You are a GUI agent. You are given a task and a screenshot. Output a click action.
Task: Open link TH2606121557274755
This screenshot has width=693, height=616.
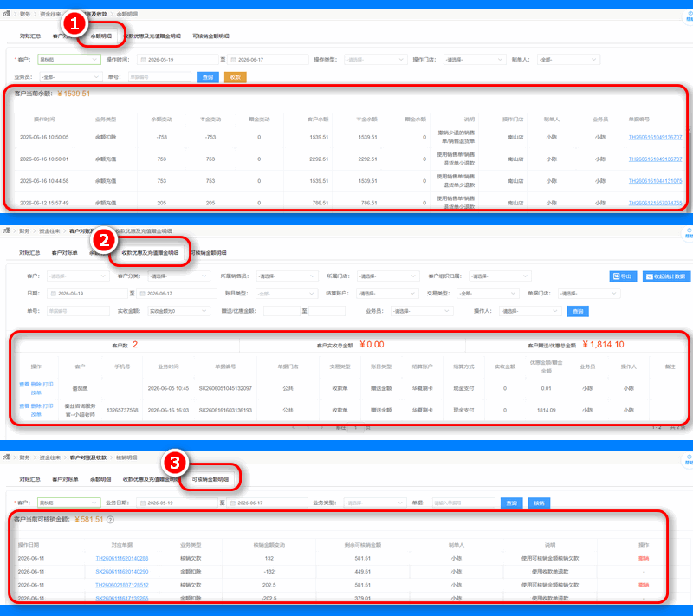[655, 203]
